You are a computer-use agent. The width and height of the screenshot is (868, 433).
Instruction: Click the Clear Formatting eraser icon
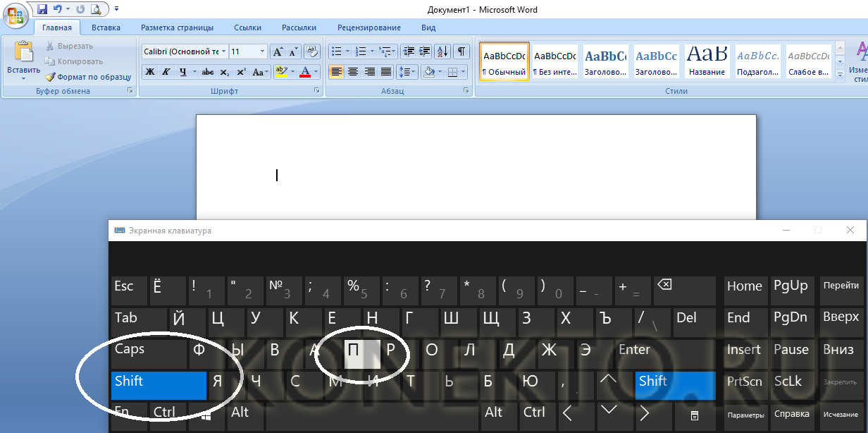313,51
